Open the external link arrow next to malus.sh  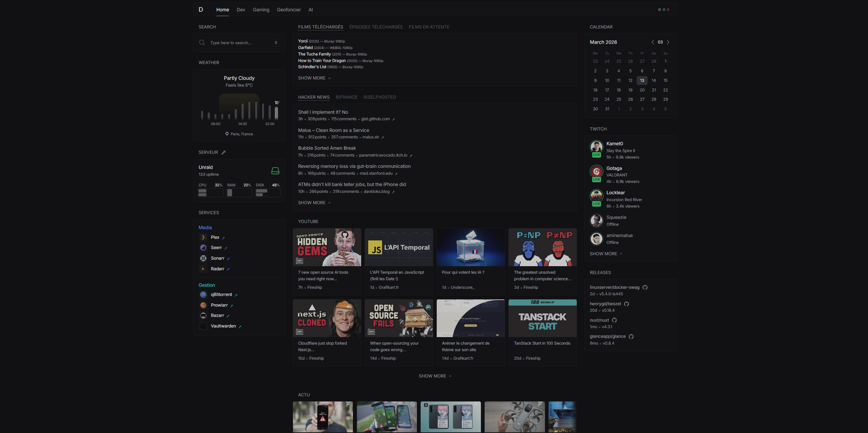[382, 137]
